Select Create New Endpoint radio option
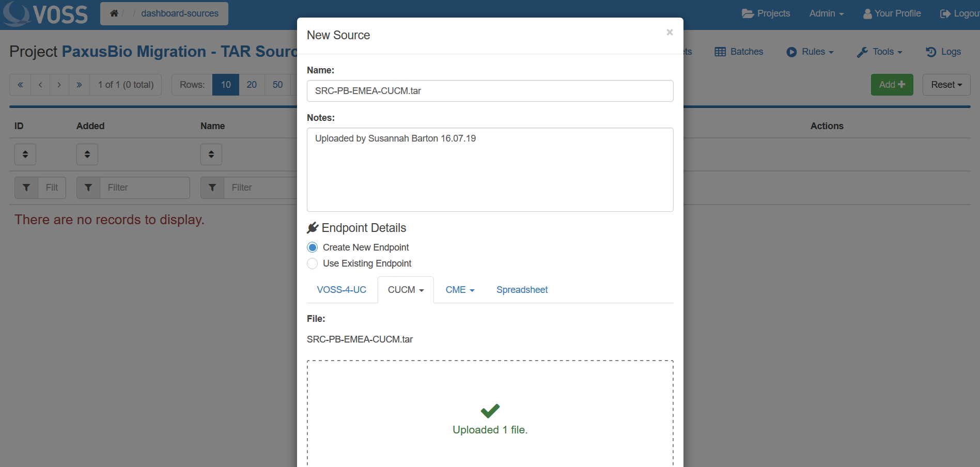Image resolution: width=980 pixels, height=467 pixels. (x=313, y=247)
